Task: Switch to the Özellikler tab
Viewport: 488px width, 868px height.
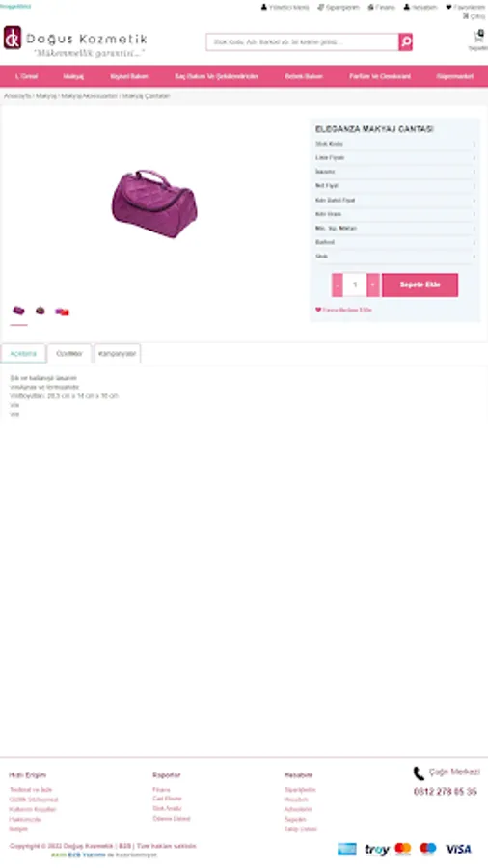Action: click(x=69, y=353)
